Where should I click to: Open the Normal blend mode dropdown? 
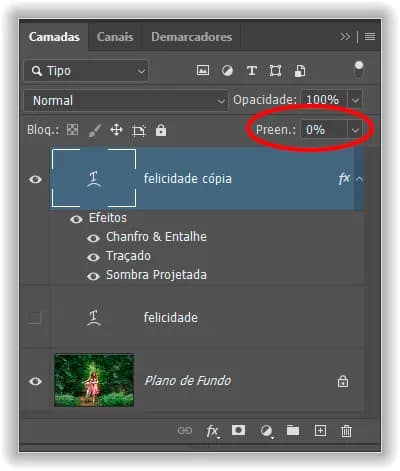pyautogui.click(x=126, y=100)
